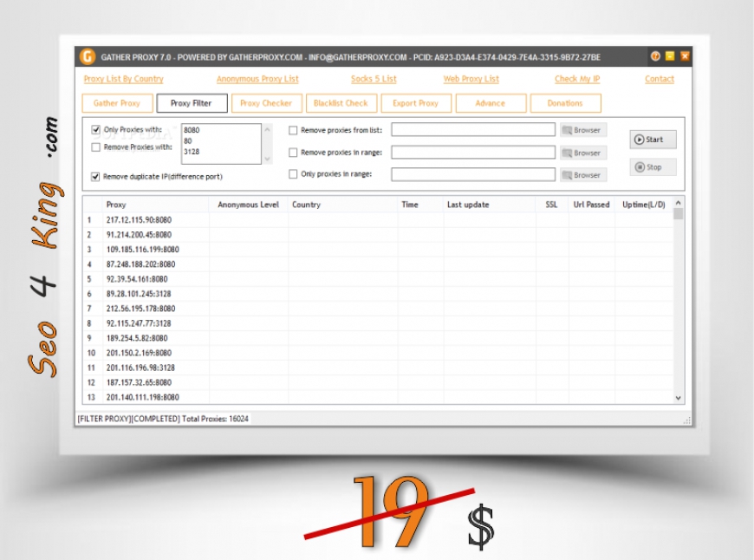Click the port list scroll up arrow
The width and height of the screenshot is (754, 560).
(267, 129)
